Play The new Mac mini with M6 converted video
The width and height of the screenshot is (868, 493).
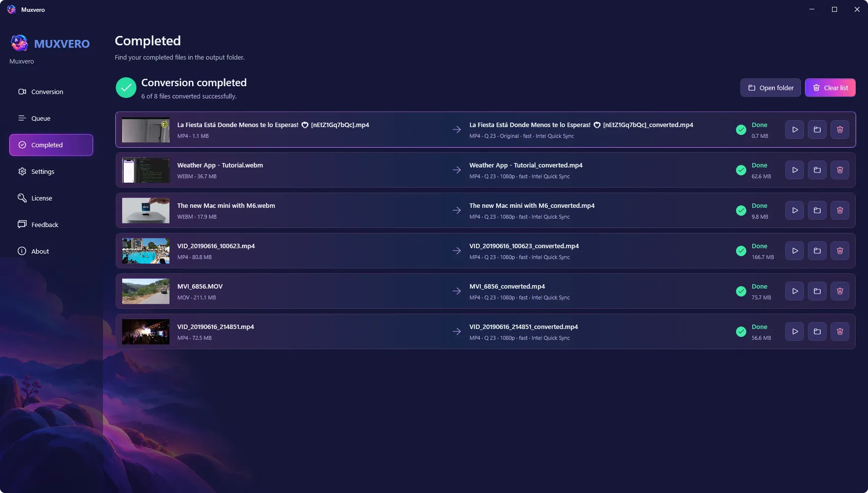point(795,210)
